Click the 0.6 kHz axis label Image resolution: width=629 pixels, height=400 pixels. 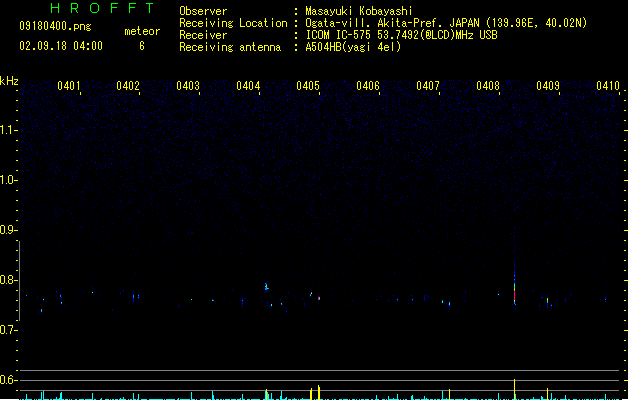coord(8,380)
